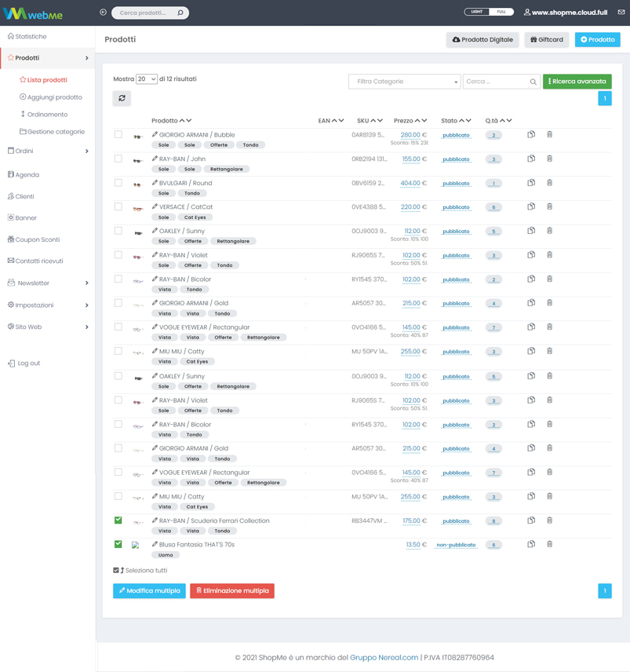Click the back arrow icon beside search
Viewport: 630px width, 672px height.
[103, 13]
